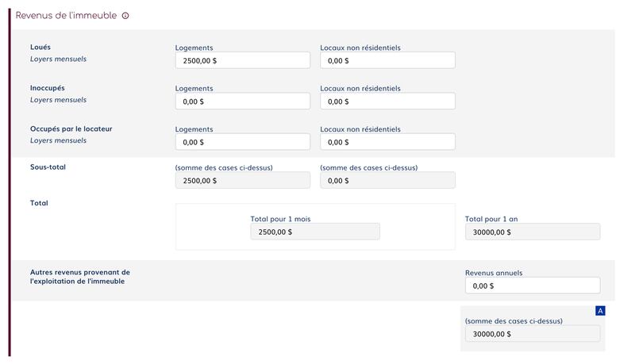Click the Autres revenus provenant de l'exploitation label
The width and height of the screenshot is (635, 364).
79,277
